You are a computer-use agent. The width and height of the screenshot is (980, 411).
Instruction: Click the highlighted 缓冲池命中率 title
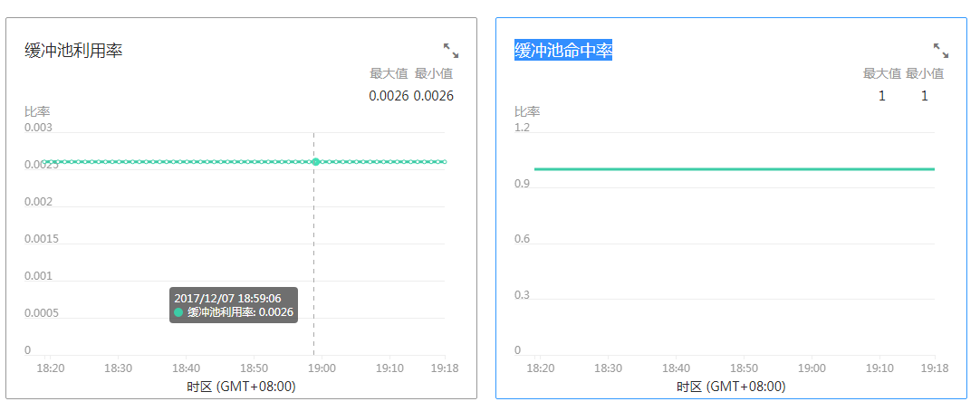pos(563,51)
